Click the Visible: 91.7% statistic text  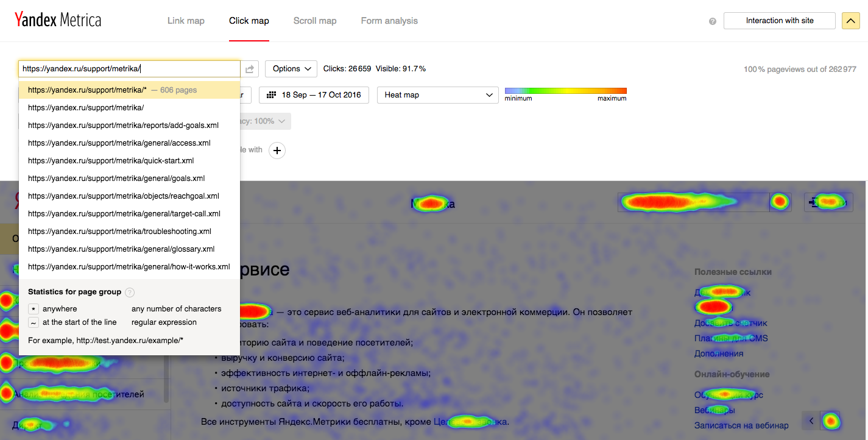tap(401, 69)
